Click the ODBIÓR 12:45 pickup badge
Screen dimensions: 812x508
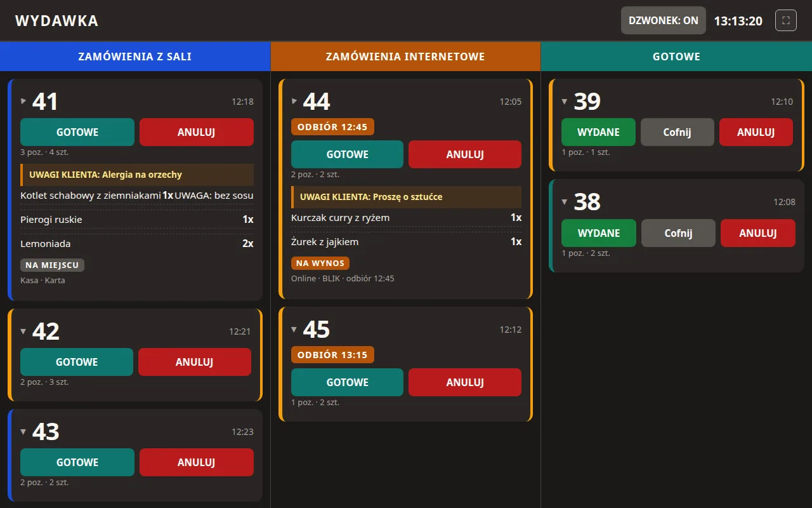click(x=332, y=127)
